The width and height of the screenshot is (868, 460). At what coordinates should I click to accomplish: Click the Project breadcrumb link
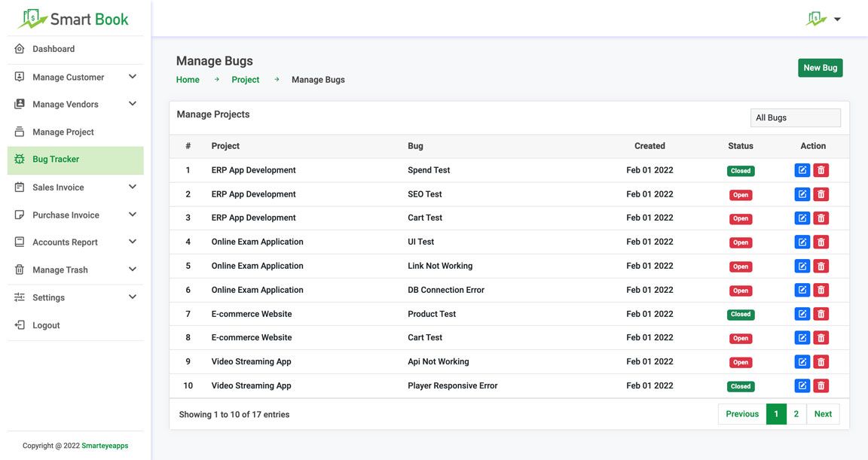coord(246,80)
